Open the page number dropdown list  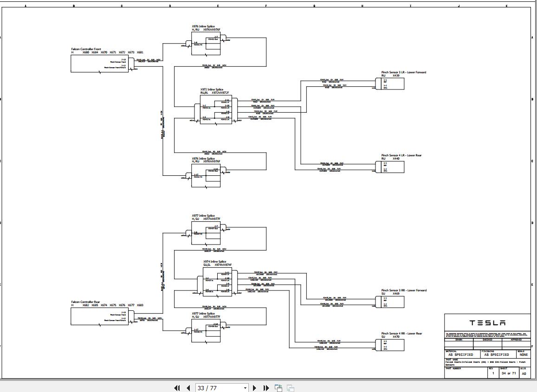(245, 388)
